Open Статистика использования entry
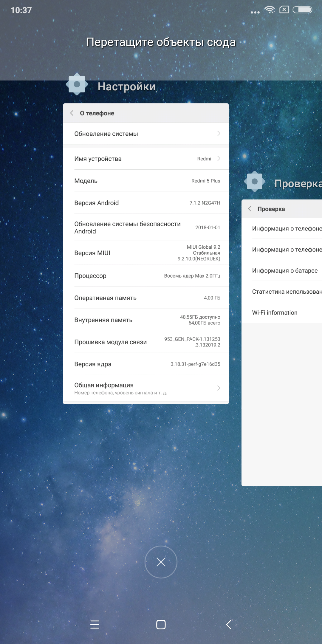The height and width of the screenshot is (644, 322). (x=282, y=292)
